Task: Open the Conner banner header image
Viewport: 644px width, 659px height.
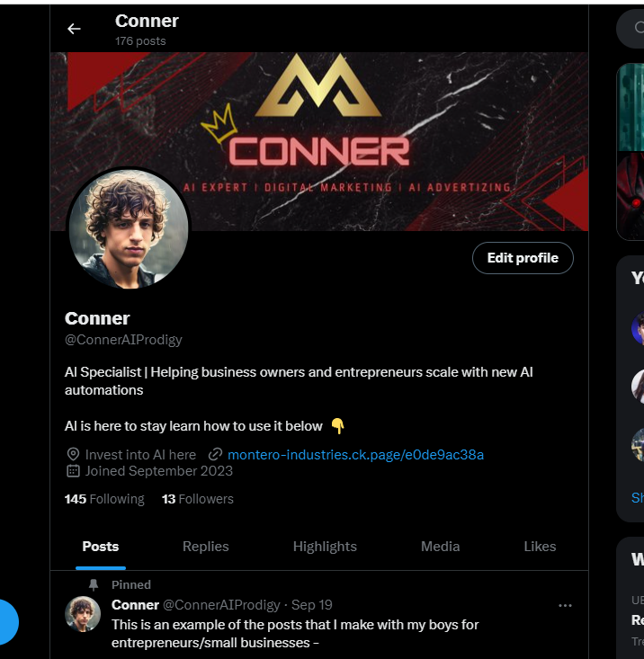Action: (x=319, y=142)
